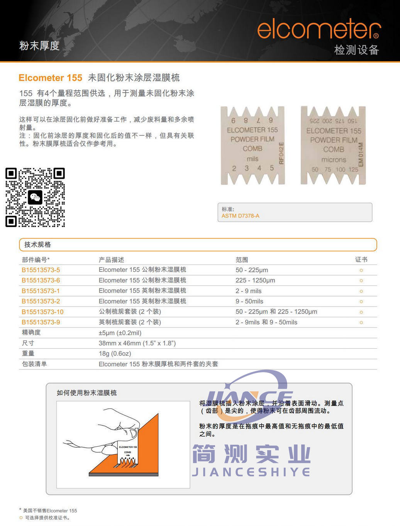400x532 pixels.
Task: Click certificate circle for B15513573-10 row
Action: coord(361,312)
